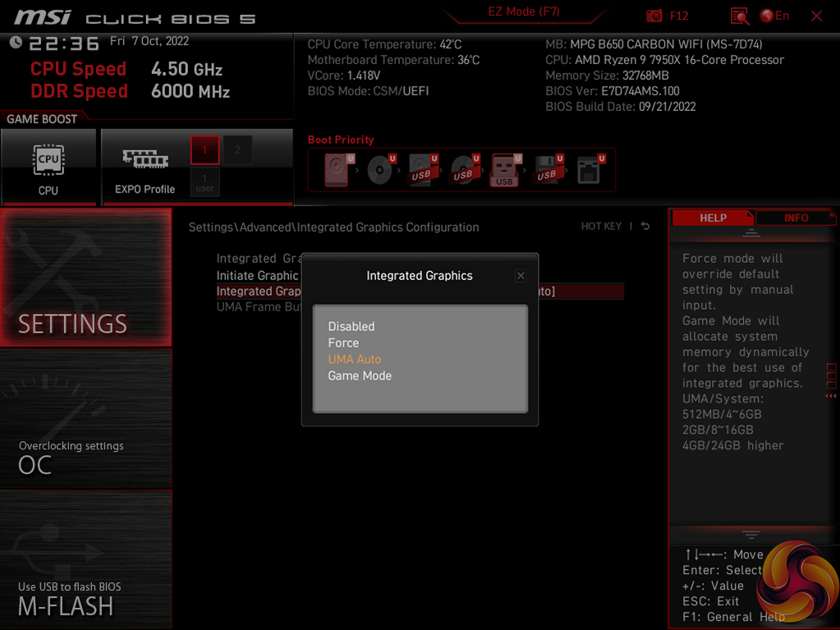This screenshot has height=630, width=840.
Task: Click the help panel bottom scroll handle
Action: pyautogui.click(x=751, y=534)
